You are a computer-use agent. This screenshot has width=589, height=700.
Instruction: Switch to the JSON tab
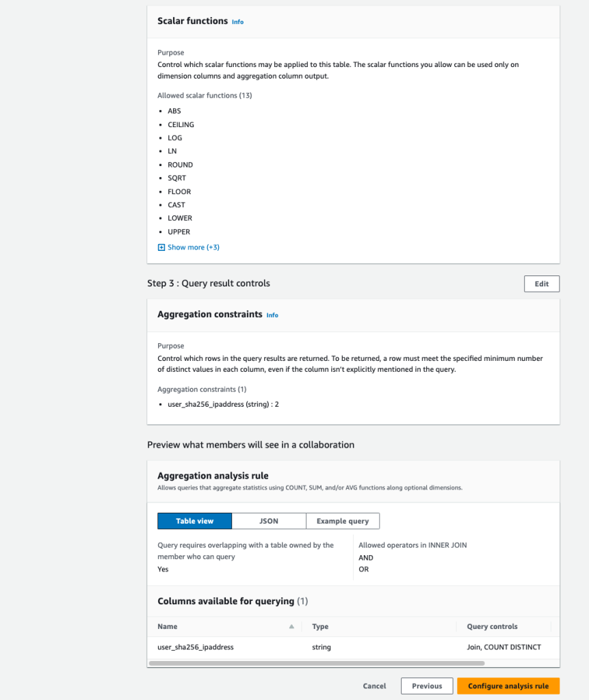(269, 520)
